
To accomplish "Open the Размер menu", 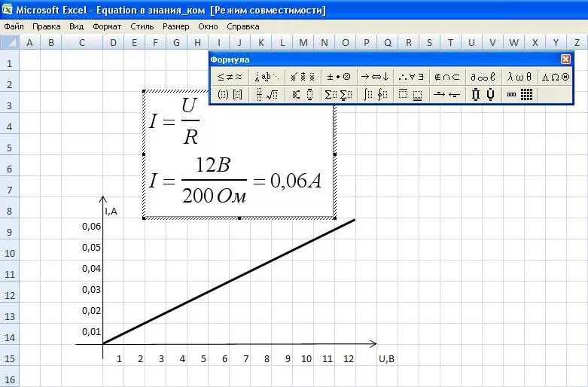I will click(x=176, y=26).
